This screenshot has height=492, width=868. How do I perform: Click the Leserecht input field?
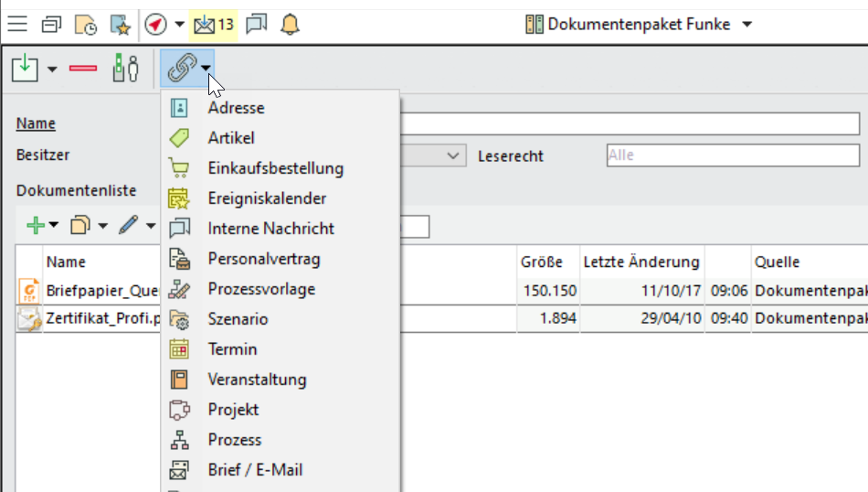732,155
